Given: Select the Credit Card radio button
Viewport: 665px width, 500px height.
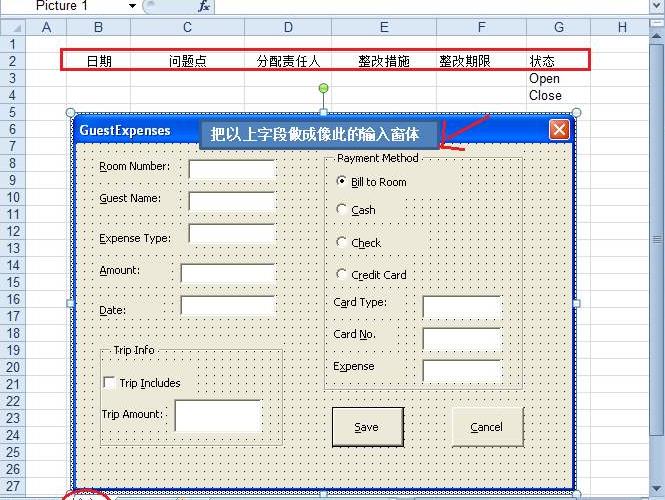Looking at the screenshot, I should point(342,274).
